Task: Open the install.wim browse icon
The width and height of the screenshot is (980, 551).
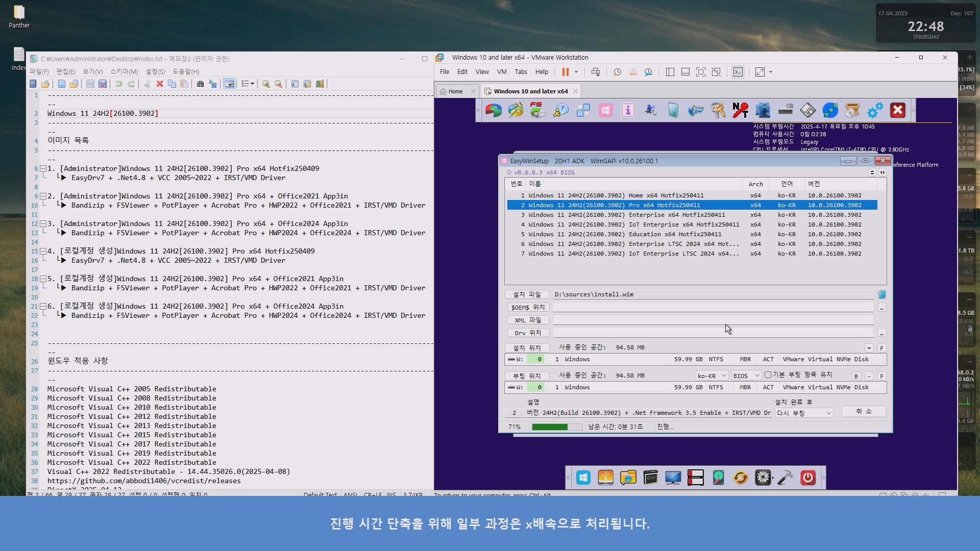Action: [881, 294]
